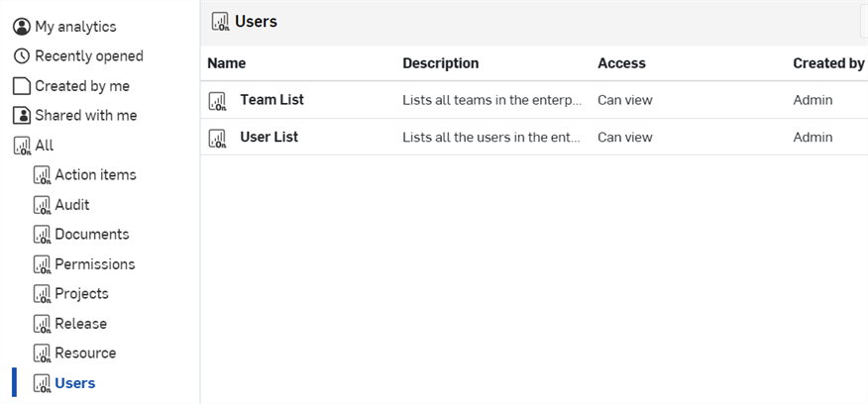Click the My analytics person icon
This screenshot has height=404, width=868.
click(x=22, y=27)
